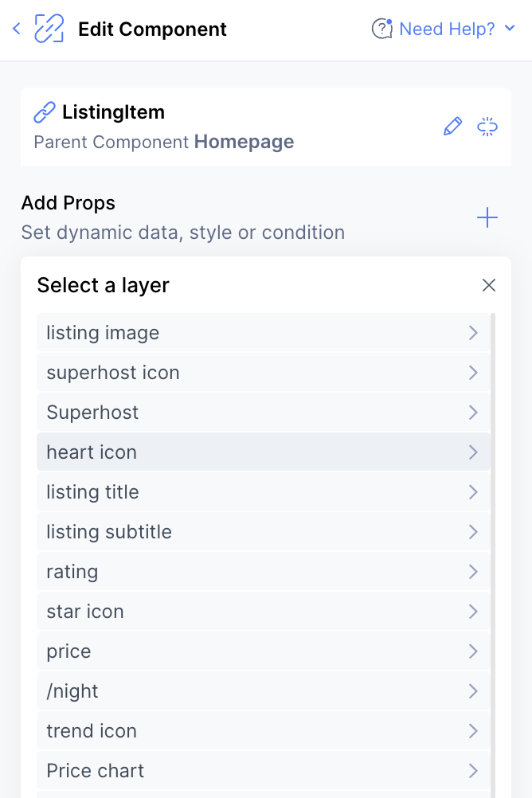
Task: Click the Edit Component link icon
Action: tap(49, 29)
